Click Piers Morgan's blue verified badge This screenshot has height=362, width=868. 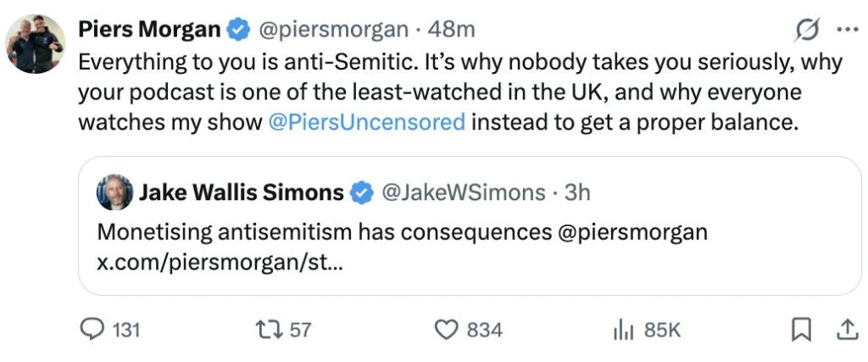[238, 31]
